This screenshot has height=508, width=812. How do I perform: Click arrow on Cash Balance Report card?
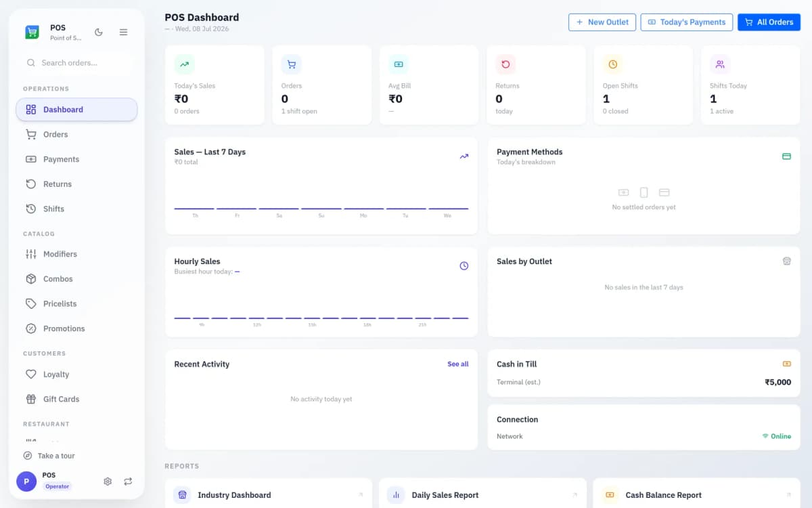[788, 495]
